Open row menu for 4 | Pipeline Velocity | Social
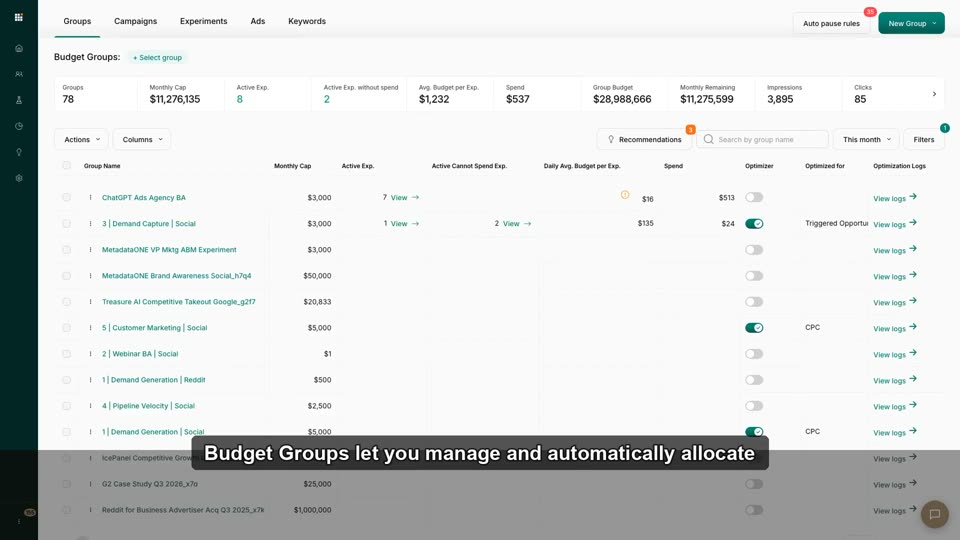960x540 pixels. point(90,406)
